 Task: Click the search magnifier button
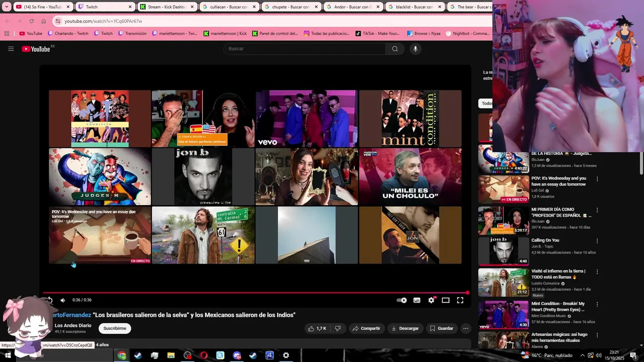(395, 49)
